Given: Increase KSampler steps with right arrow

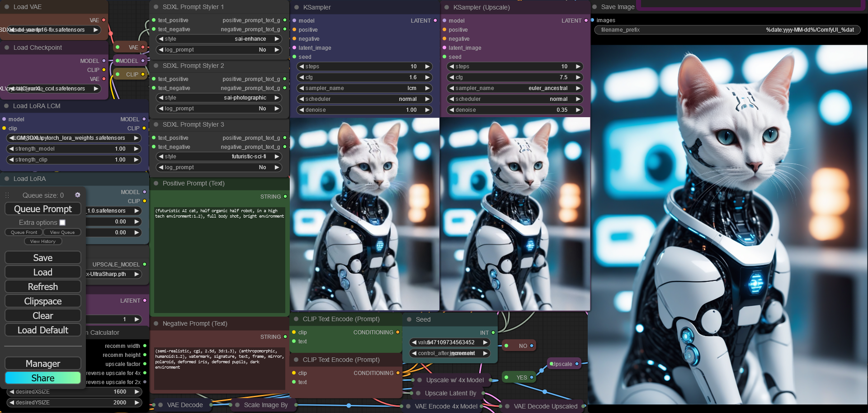Looking at the screenshot, I should [x=427, y=66].
